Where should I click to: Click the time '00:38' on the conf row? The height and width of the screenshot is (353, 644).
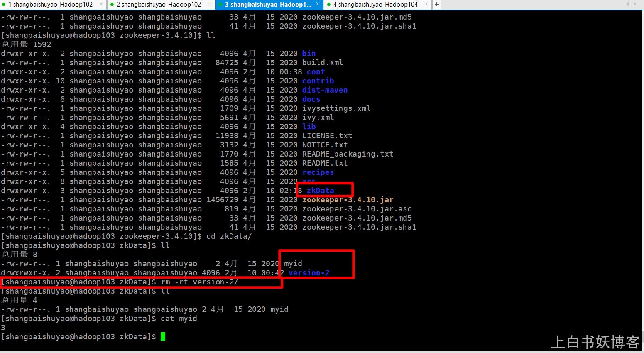coord(291,72)
